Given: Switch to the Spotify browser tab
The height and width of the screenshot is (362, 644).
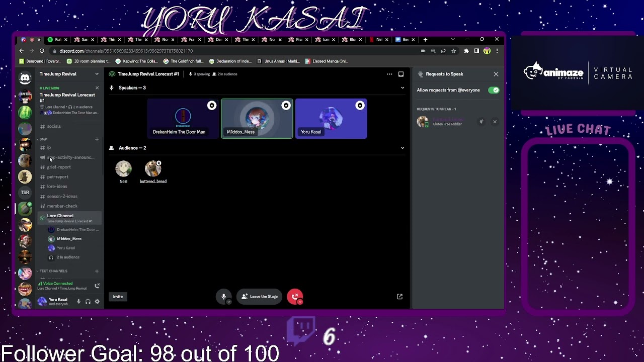Looking at the screenshot, I should coord(58,40).
